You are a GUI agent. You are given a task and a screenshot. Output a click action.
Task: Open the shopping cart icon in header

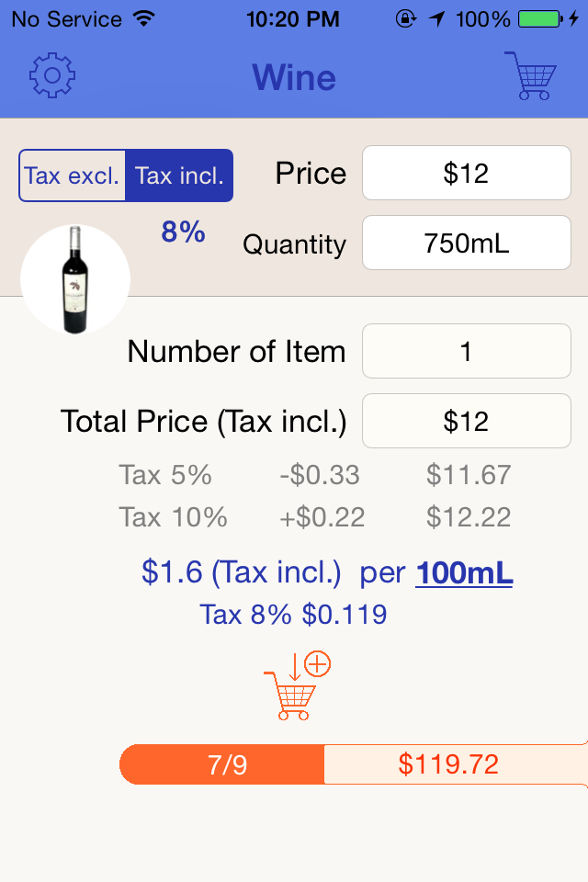click(x=530, y=75)
